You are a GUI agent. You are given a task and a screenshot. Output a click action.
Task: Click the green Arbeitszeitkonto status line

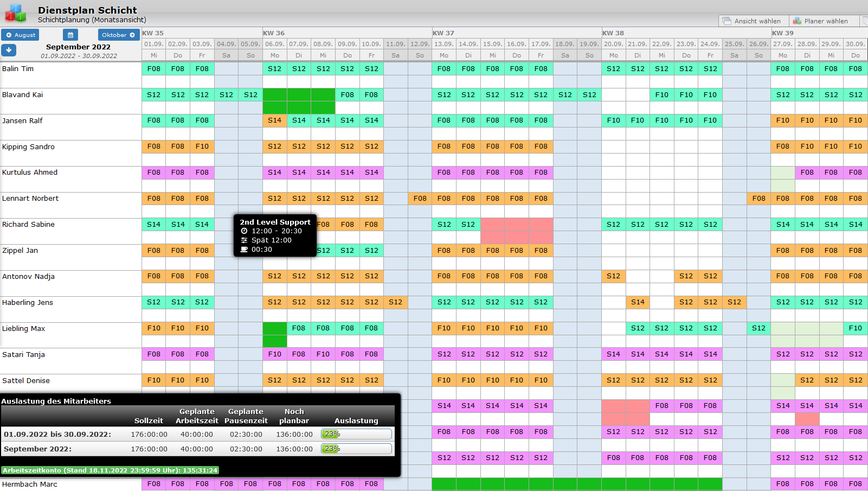coord(110,470)
